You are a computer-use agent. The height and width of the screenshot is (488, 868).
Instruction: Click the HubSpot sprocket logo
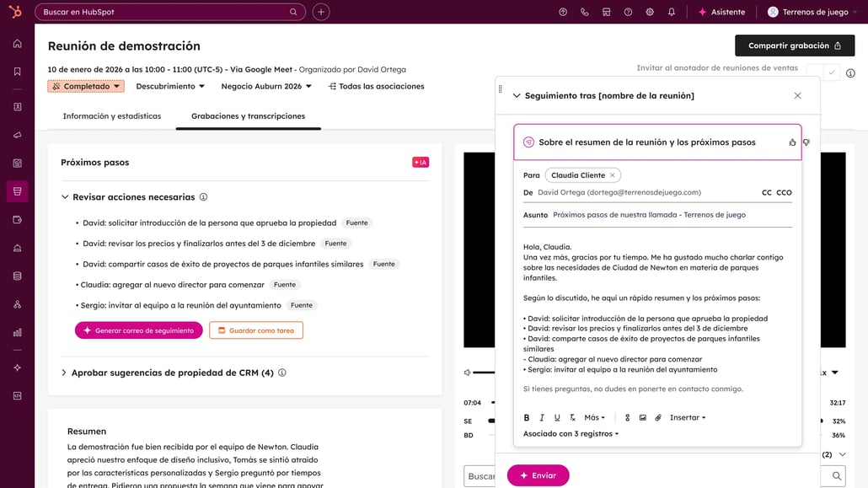click(x=17, y=12)
